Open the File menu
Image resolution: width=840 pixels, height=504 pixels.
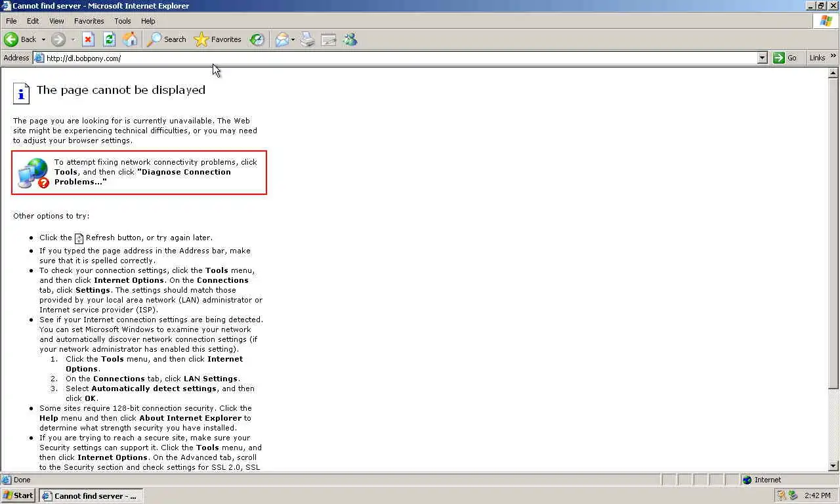point(11,21)
